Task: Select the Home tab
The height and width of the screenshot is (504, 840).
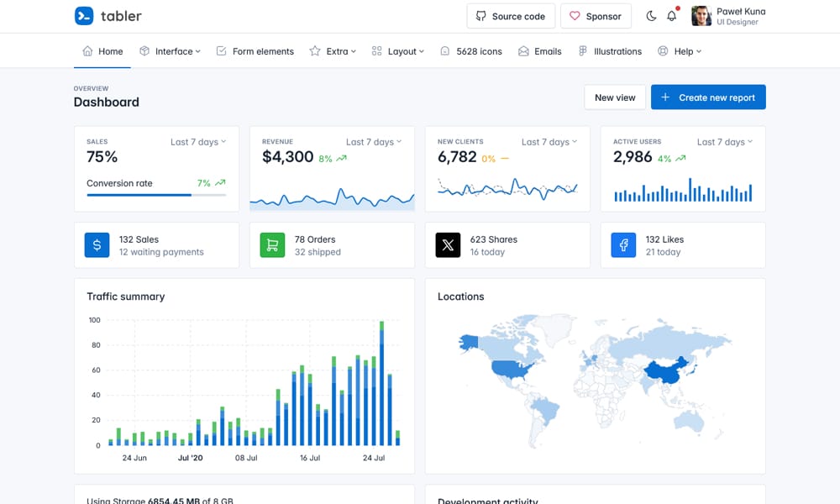Action: click(x=102, y=50)
